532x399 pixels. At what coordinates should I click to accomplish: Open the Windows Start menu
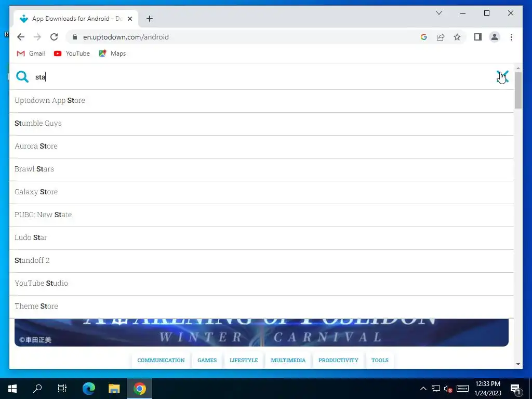coord(12,389)
